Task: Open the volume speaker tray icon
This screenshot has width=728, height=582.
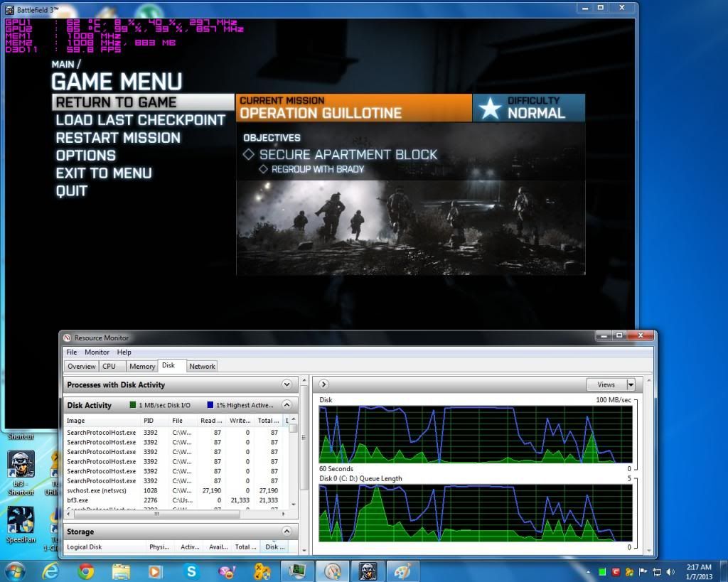Action: point(670,572)
